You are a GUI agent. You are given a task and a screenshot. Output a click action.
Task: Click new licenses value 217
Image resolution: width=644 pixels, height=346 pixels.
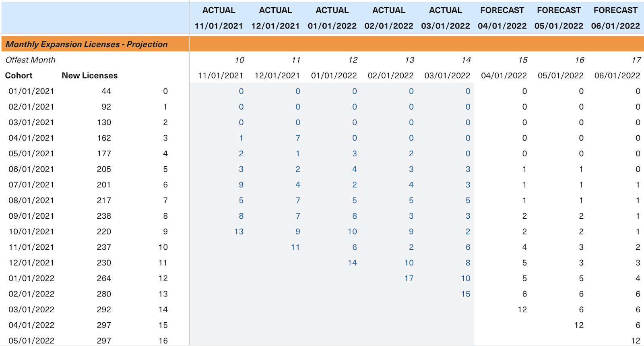click(x=104, y=201)
